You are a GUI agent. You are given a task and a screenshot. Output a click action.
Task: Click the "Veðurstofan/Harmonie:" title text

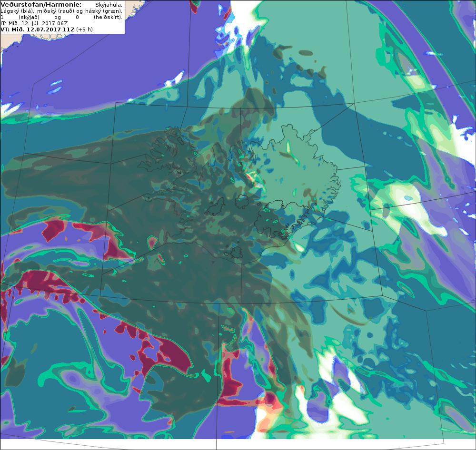(x=41, y=5)
